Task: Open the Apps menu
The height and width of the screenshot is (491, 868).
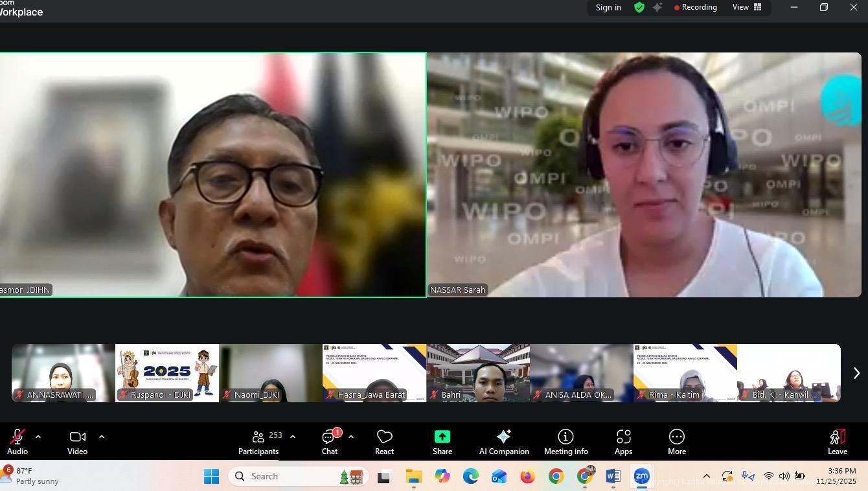Action: coord(623,442)
